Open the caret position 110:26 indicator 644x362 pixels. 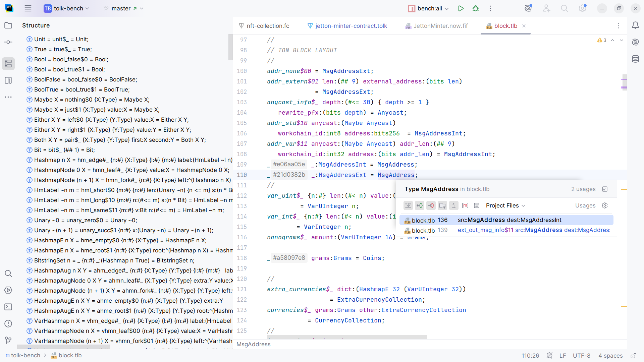(x=530, y=356)
